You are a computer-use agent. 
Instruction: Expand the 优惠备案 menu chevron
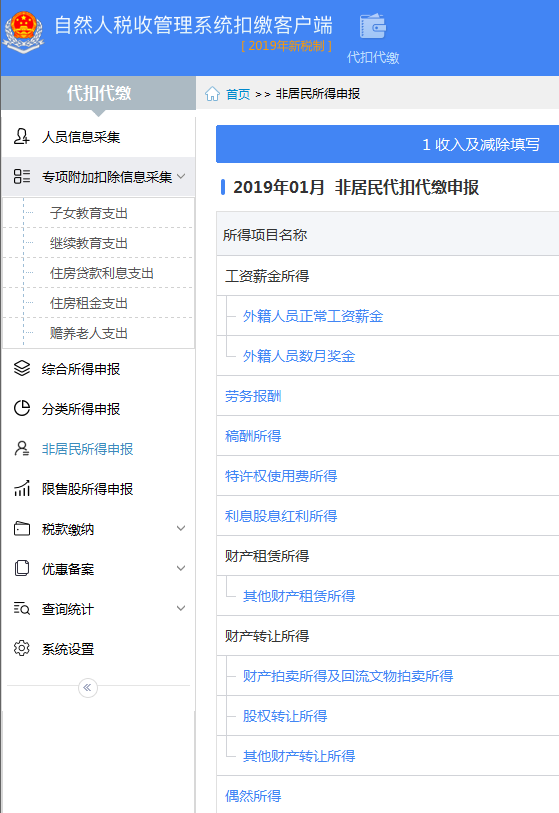tap(181, 568)
